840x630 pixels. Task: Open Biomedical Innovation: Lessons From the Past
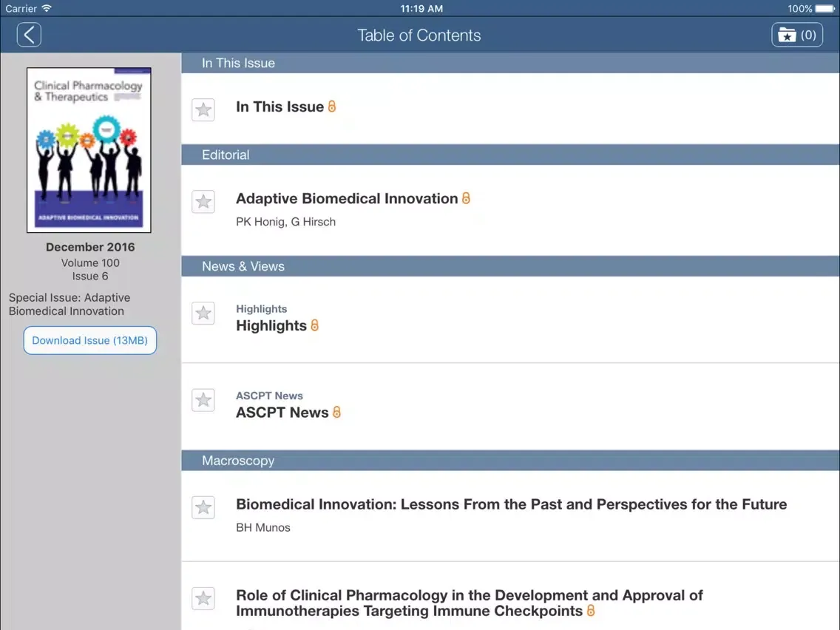coord(510,504)
